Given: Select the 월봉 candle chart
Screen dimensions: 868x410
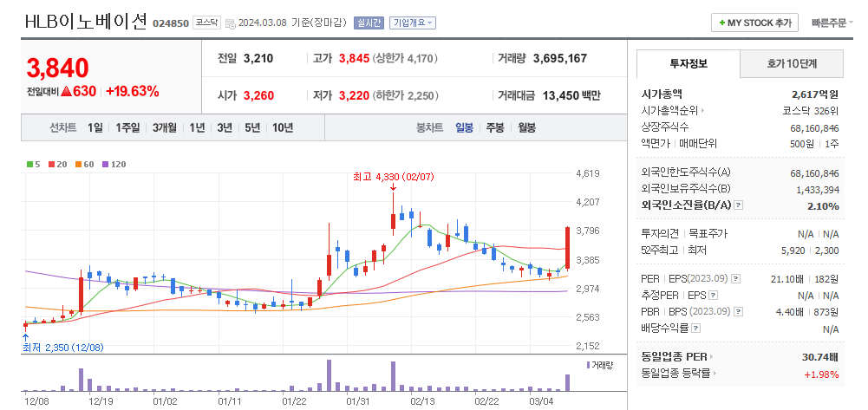Looking at the screenshot, I should (526, 127).
